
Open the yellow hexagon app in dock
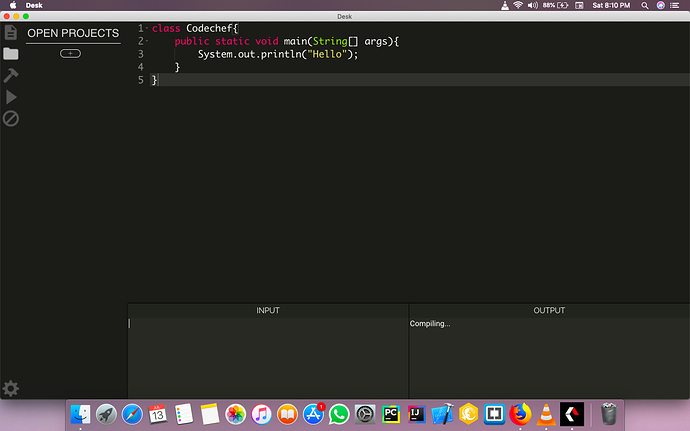(x=469, y=414)
